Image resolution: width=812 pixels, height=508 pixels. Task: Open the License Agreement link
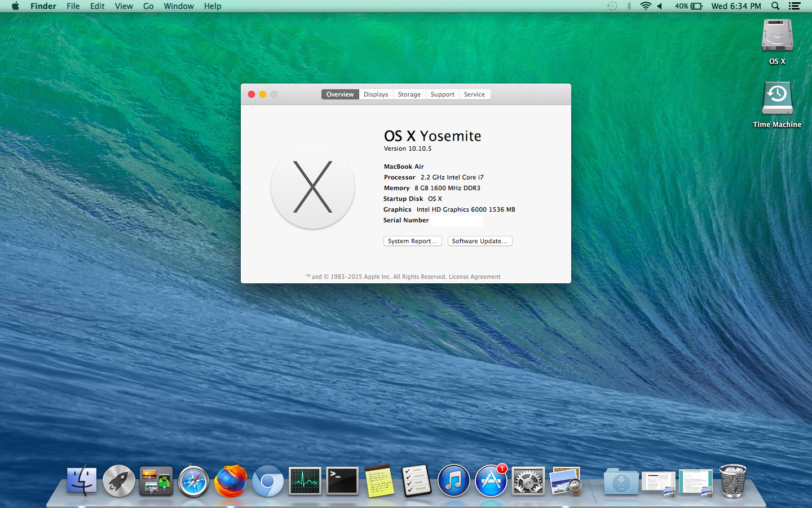[x=475, y=277]
